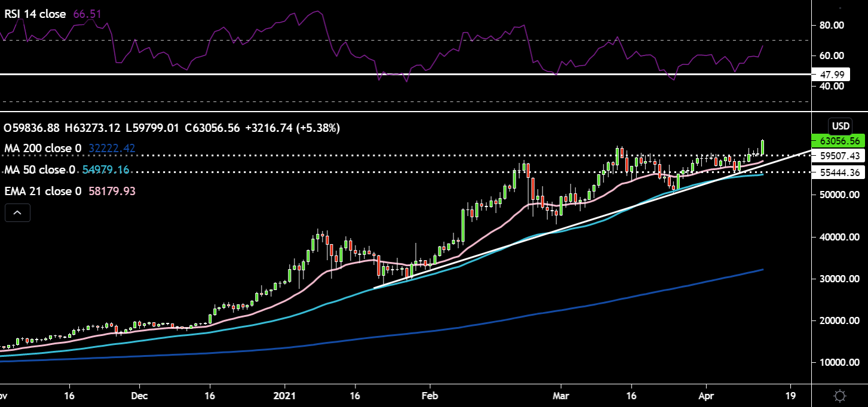
Task: Click the current price label 63056.56
Action: click(x=839, y=141)
